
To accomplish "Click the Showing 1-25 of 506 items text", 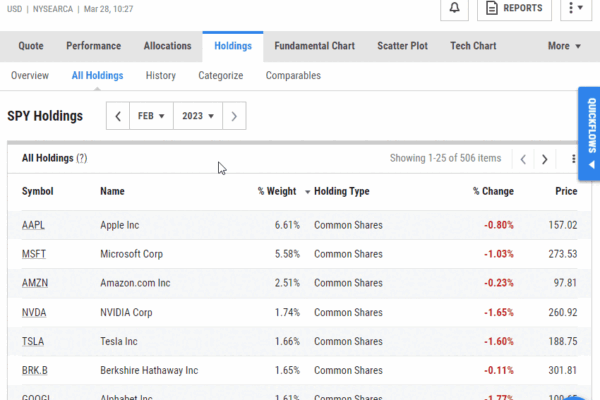I will click(445, 158).
